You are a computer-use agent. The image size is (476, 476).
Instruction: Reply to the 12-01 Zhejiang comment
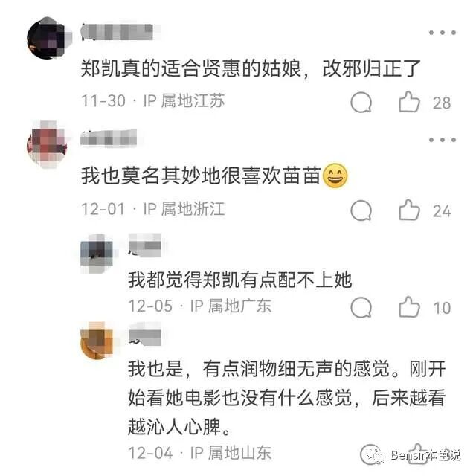[361, 210]
